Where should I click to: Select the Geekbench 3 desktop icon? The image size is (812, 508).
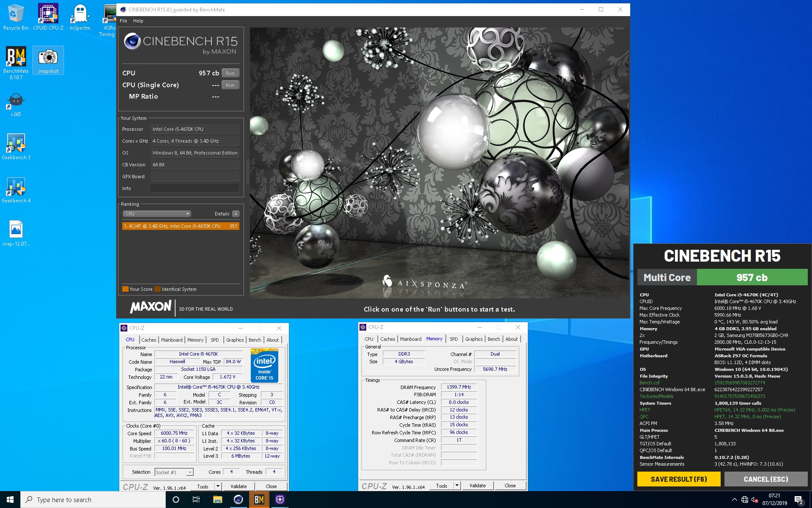(16, 146)
